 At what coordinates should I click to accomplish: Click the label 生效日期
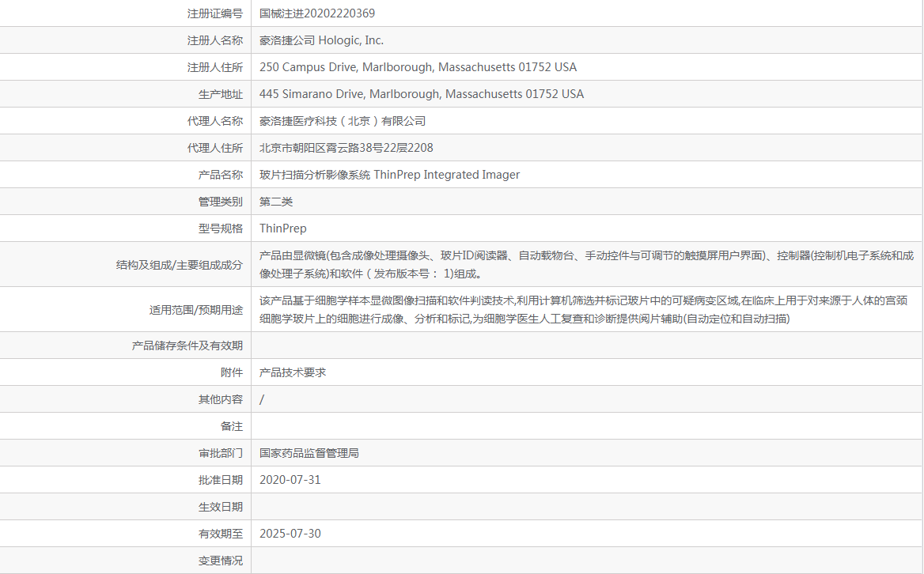[x=221, y=507]
